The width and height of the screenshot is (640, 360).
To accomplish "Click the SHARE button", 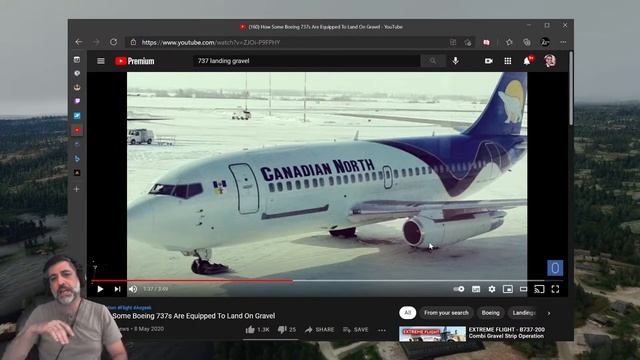I will 320,329.
